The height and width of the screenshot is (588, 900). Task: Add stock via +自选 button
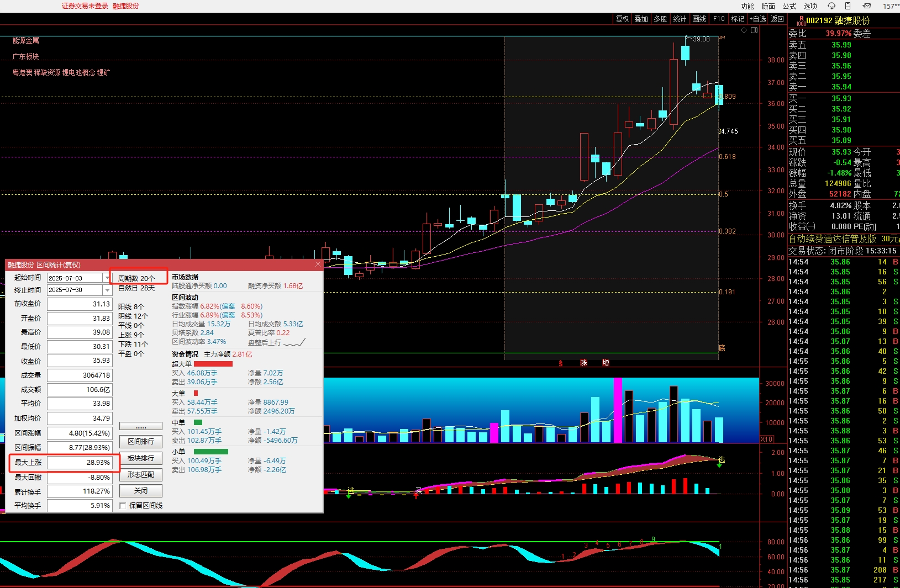point(757,19)
